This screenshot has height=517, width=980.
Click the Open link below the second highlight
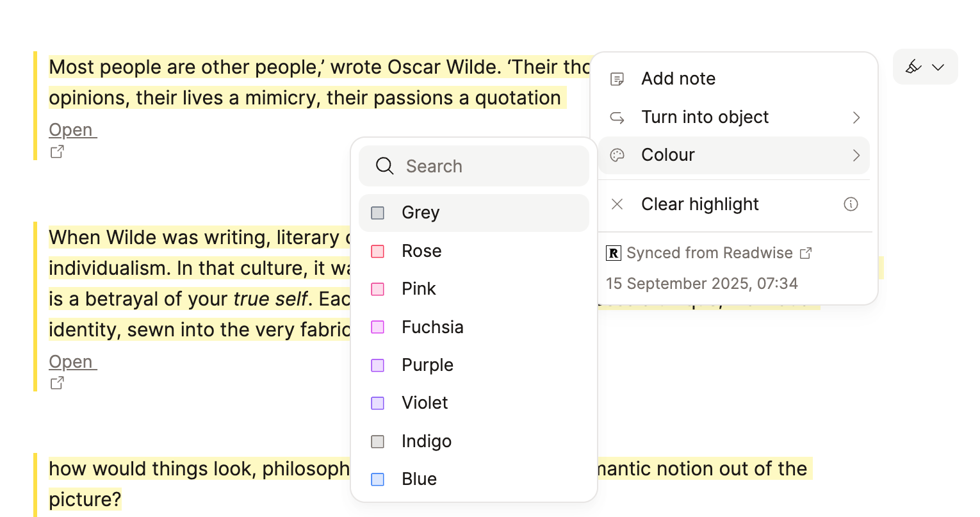pyautogui.click(x=71, y=362)
